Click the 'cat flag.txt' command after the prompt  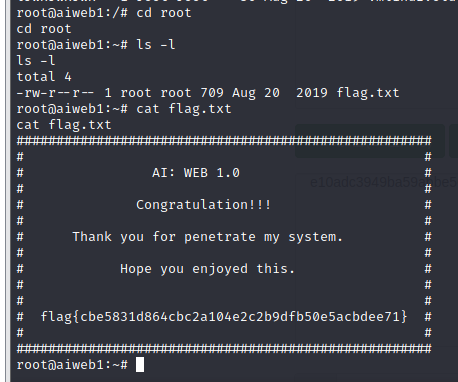(x=184, y=109)
